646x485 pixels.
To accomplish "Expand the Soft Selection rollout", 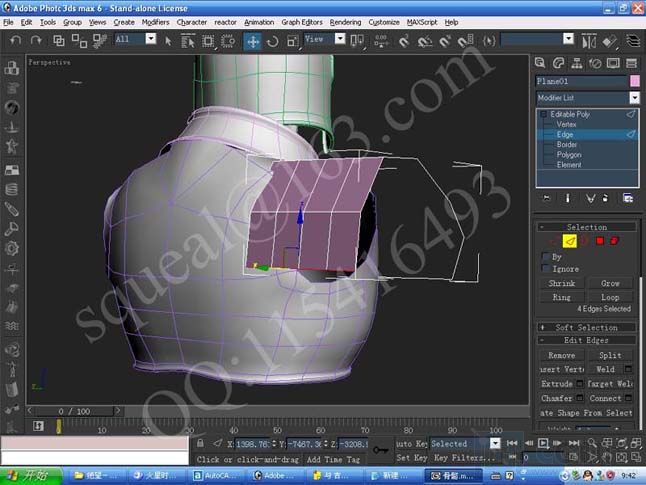I will (586, 328).
